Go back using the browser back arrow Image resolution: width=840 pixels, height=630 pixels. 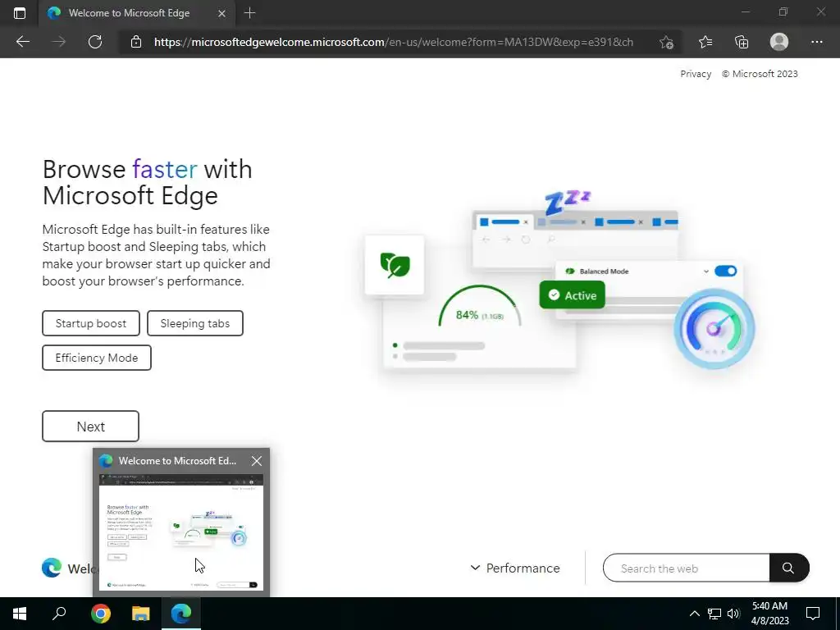click(x=23, y=42)
